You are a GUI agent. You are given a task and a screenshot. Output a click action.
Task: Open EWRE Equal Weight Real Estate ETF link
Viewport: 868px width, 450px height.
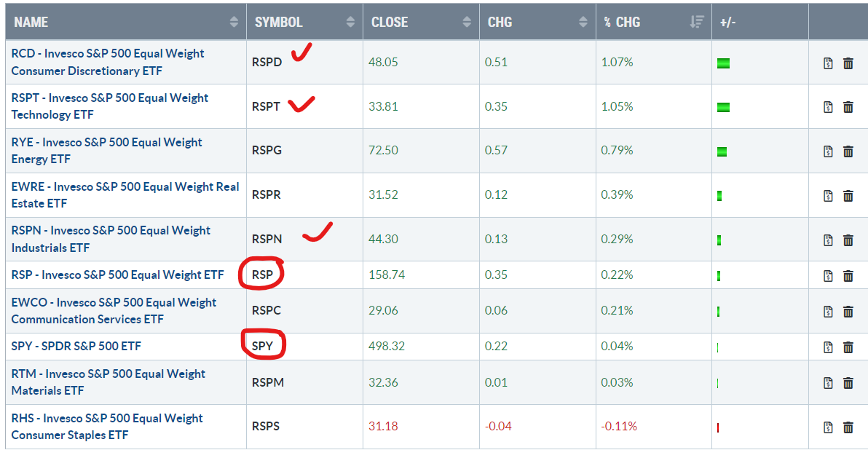click(x=125, y=195)
